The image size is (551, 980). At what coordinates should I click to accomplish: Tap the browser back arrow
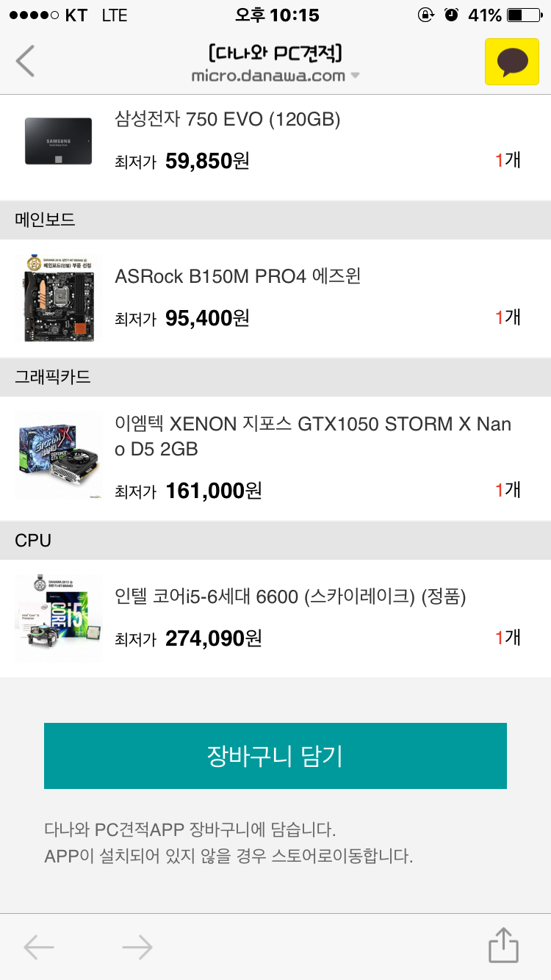coord(38,948)
